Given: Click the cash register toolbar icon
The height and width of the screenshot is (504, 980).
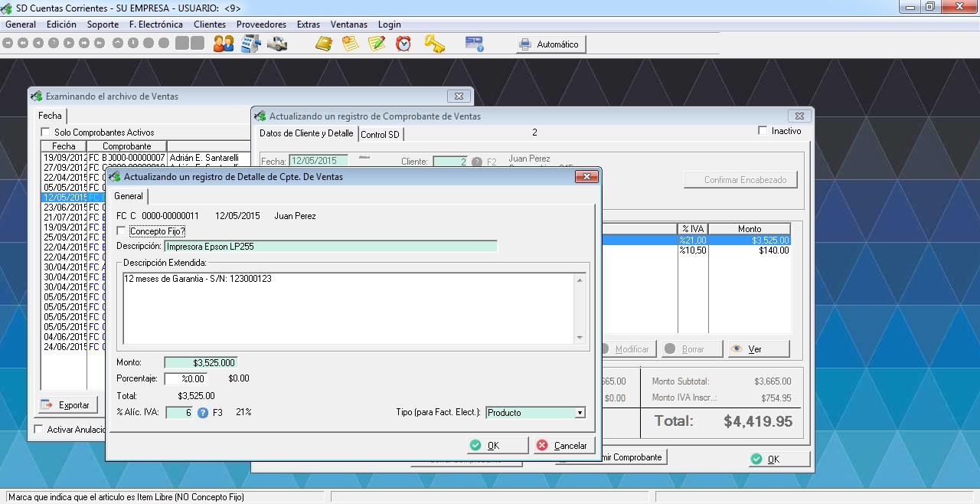Looking at the screenshot, I should (250, 44).
